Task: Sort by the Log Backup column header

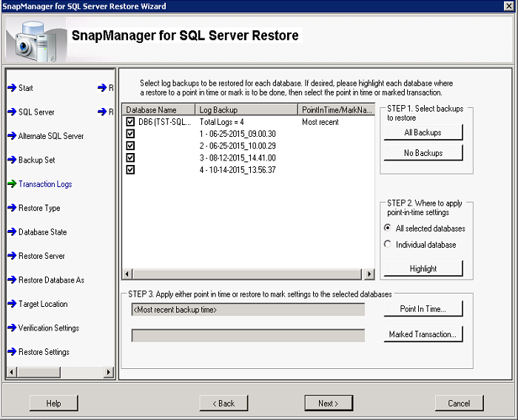Action: click(x=246, y=109)
